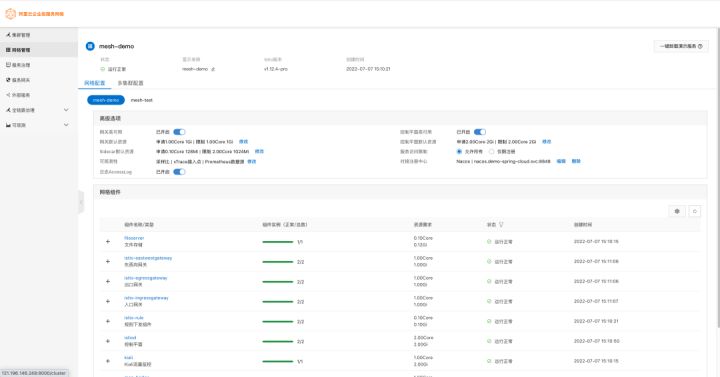Viewport: 720px width, 377px height.
Task: Expand the fileserver component row
Action: (108, 242)
